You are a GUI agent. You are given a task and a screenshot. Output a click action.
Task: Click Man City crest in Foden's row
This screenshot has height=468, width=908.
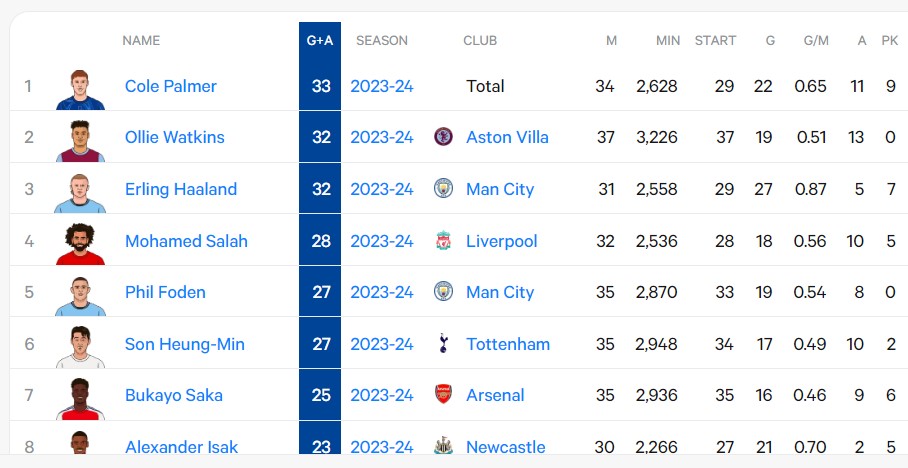pos(443,291)
